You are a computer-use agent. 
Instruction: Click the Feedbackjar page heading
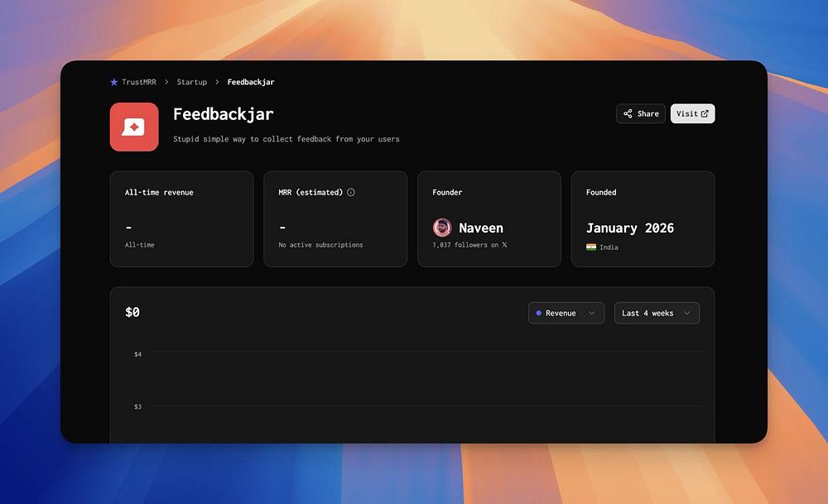click(224, 114)
